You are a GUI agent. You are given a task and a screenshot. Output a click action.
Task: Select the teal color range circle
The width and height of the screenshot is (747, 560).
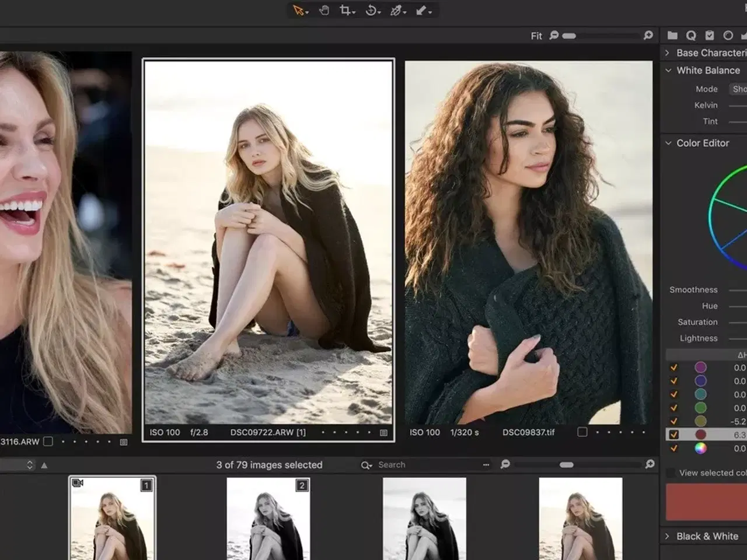(701, 394)
